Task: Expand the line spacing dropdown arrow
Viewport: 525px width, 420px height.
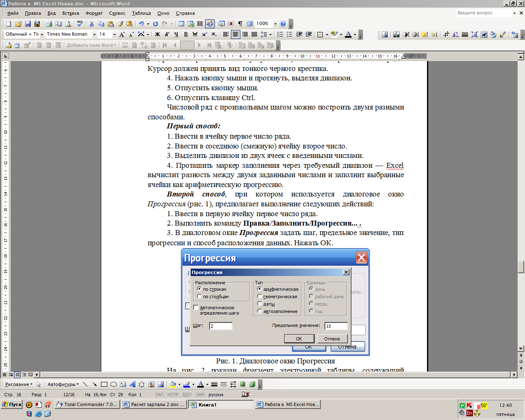Action: (x=270, y=34)
